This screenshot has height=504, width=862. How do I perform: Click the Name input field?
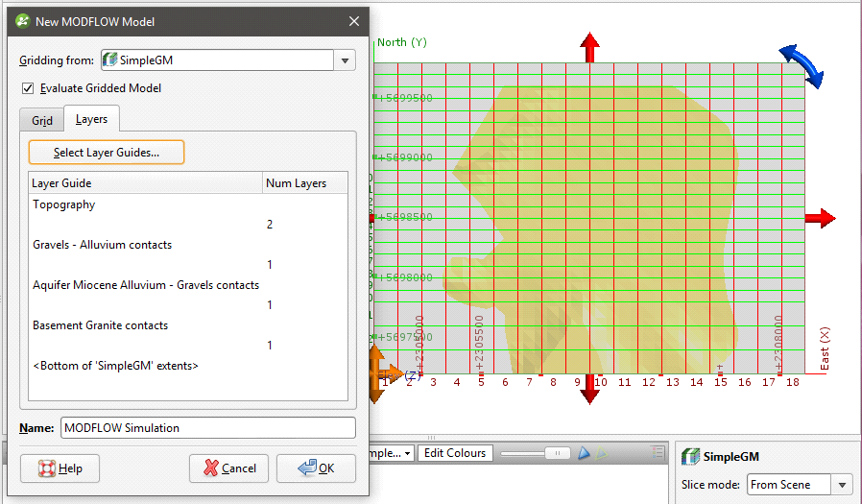207,428
